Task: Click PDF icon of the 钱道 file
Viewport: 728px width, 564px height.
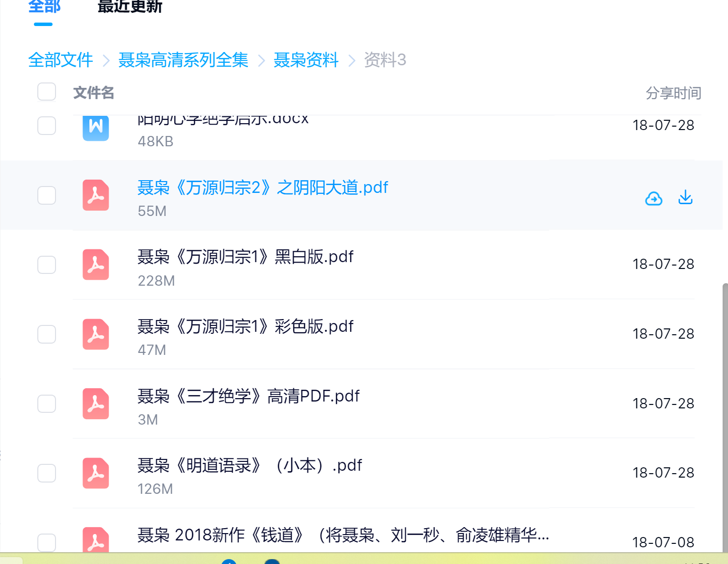Action: [x=96, y=539]
